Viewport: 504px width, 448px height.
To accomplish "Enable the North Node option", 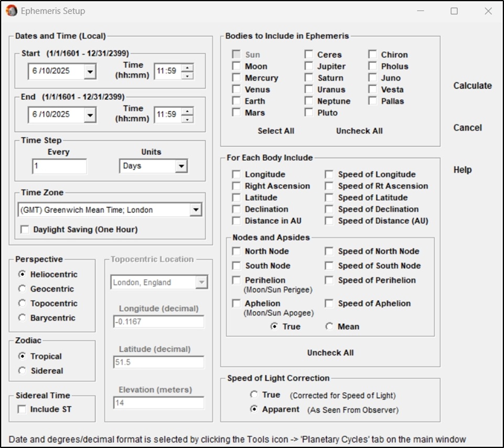I will tap(235, 251).
